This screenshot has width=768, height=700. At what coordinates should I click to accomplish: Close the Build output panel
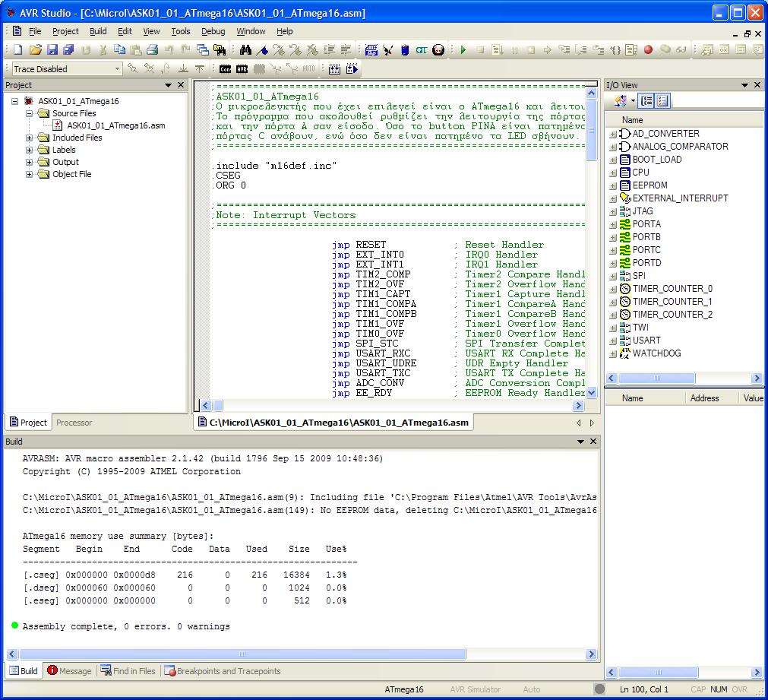coord(593,442)
